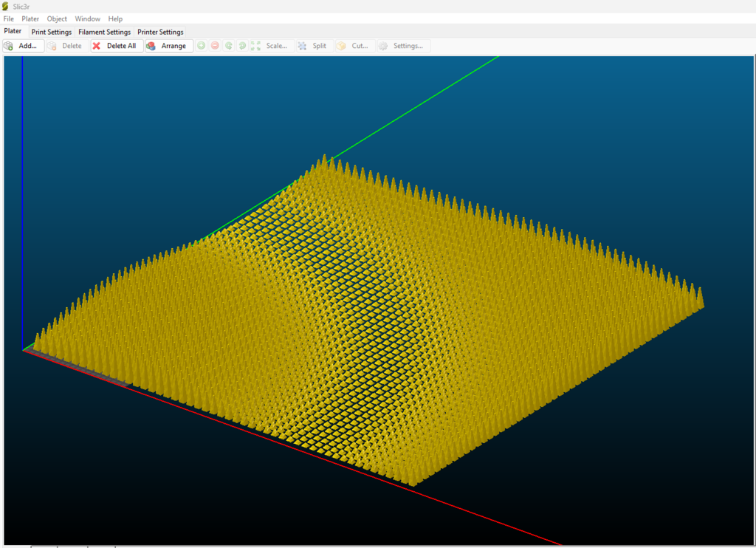Click the rotate counter-clockwise icon
Viewport: 756px width, 548px height.
click(229, 46)
